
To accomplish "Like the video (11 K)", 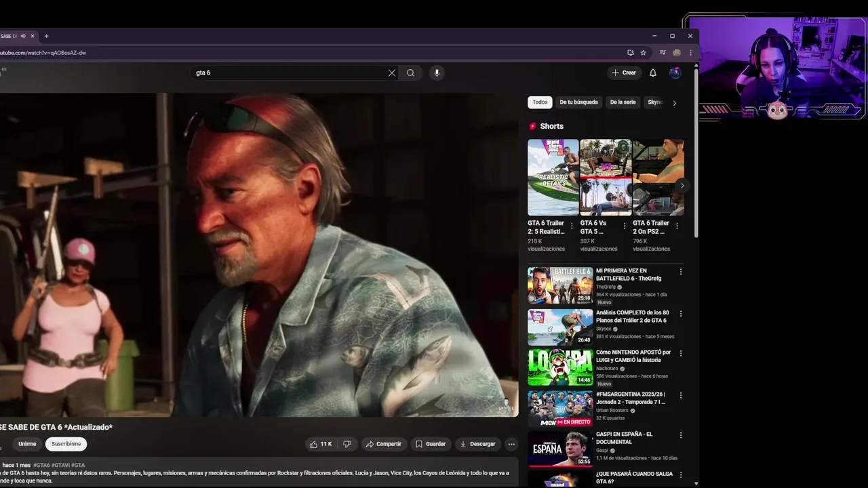I will 321,444.
